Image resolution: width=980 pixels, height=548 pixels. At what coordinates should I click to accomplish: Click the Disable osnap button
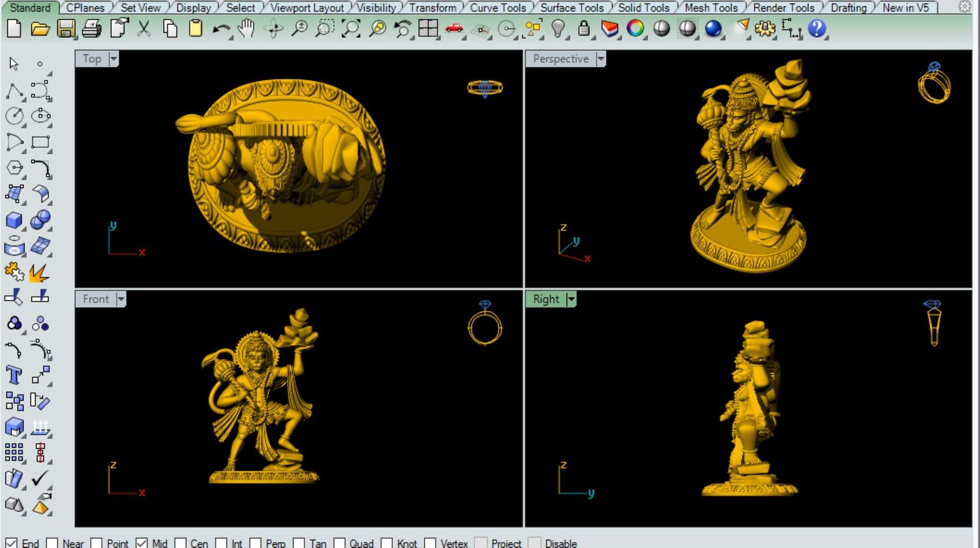tap(535, 543)
